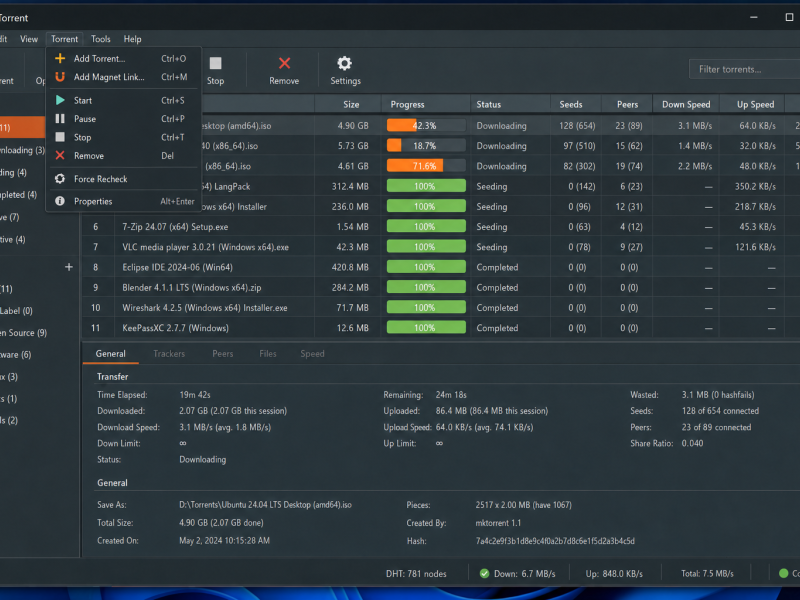Viewport: 800px width, 600px height.
Task: Click the Stop square icon in Torrent menu
Action: [x=60, y=137]
